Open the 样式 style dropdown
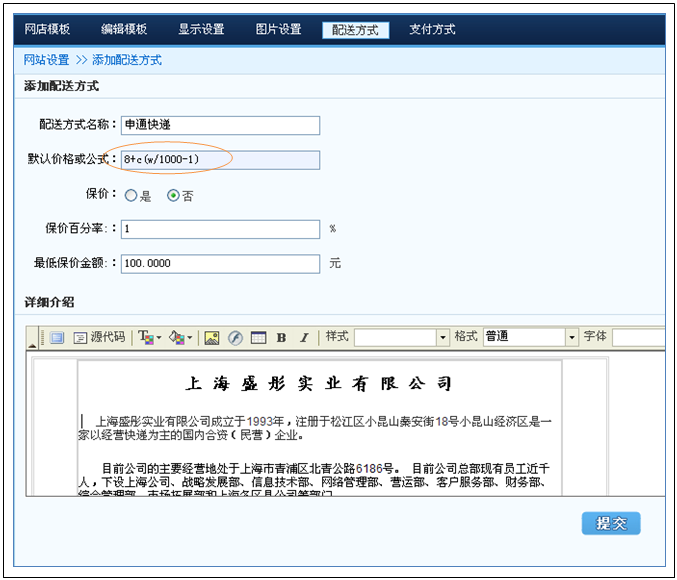Viewport: 677px width, 580px height. point(402,337)
